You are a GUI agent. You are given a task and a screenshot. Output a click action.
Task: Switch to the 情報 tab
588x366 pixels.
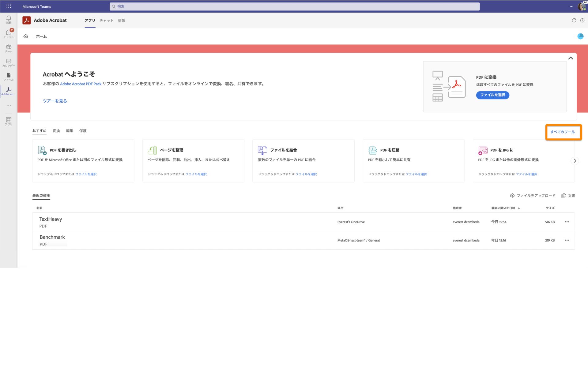[122, 21]
